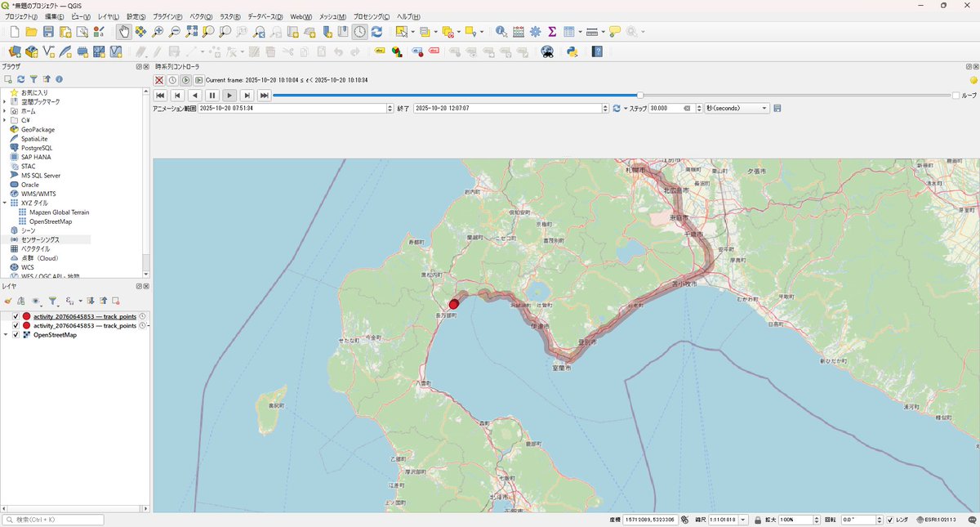980x527 pixels.
Task: Expand the C:¥ drive node
Action: pyautogui.click(x=5, y=120)
